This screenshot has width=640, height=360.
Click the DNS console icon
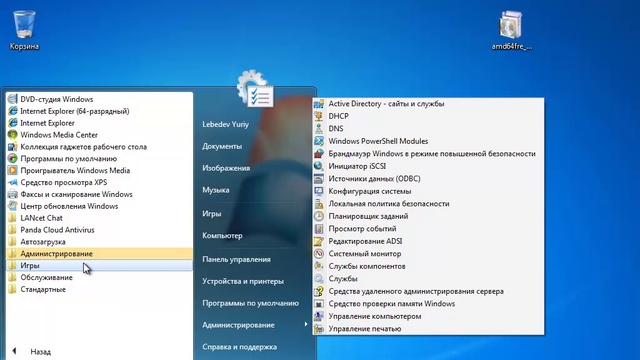point(319,129)
